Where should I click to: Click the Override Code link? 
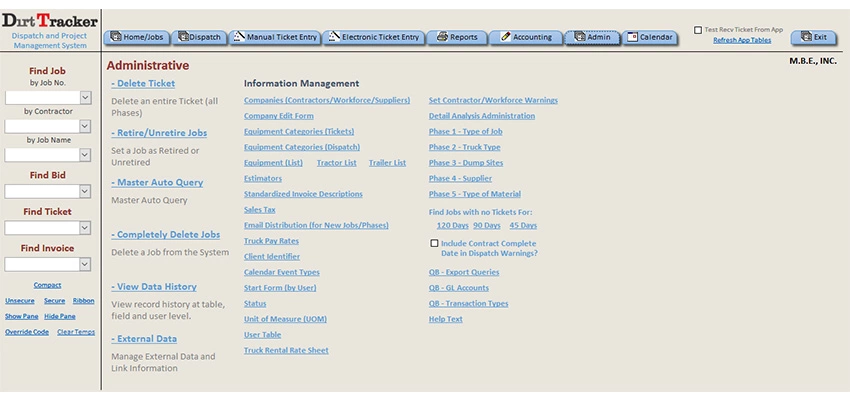pos(27,332)
